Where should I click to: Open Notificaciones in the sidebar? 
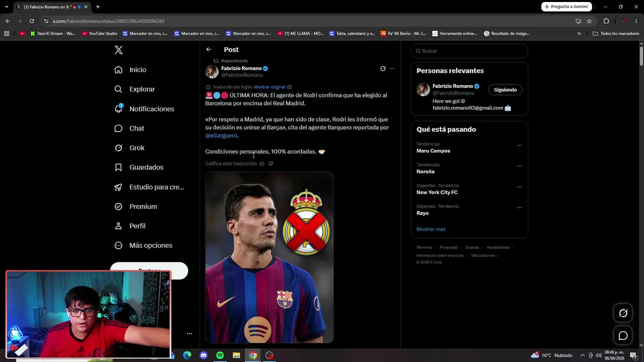coord(144,109)
